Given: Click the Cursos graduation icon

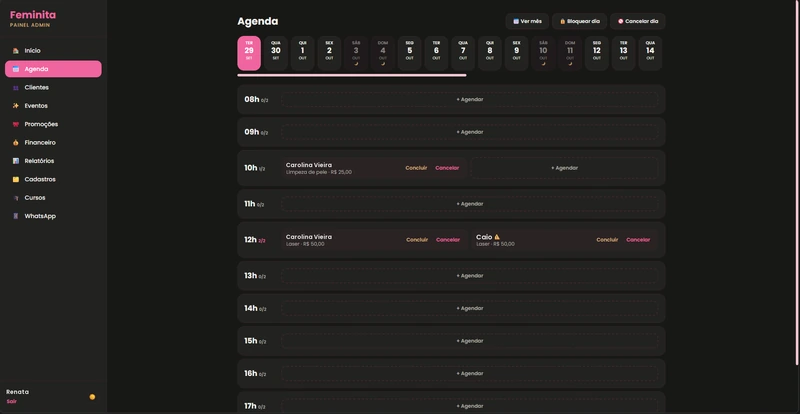Looking at the screenshot, I should 16,198.
